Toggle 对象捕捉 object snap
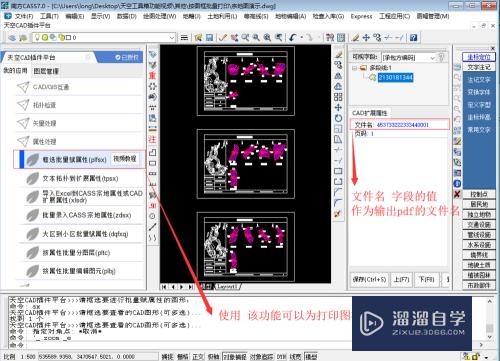This screenshot has height=361, width=500. 235,357
